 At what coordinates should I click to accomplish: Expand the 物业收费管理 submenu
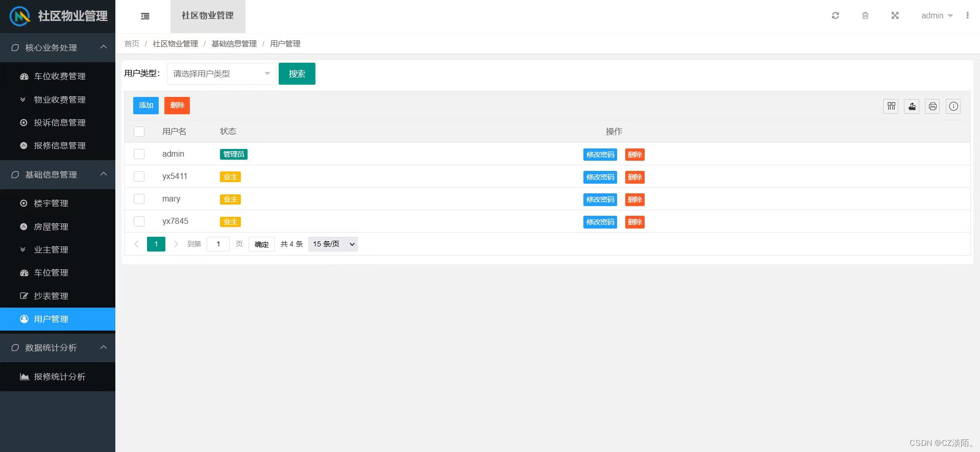tap(58, 99)
